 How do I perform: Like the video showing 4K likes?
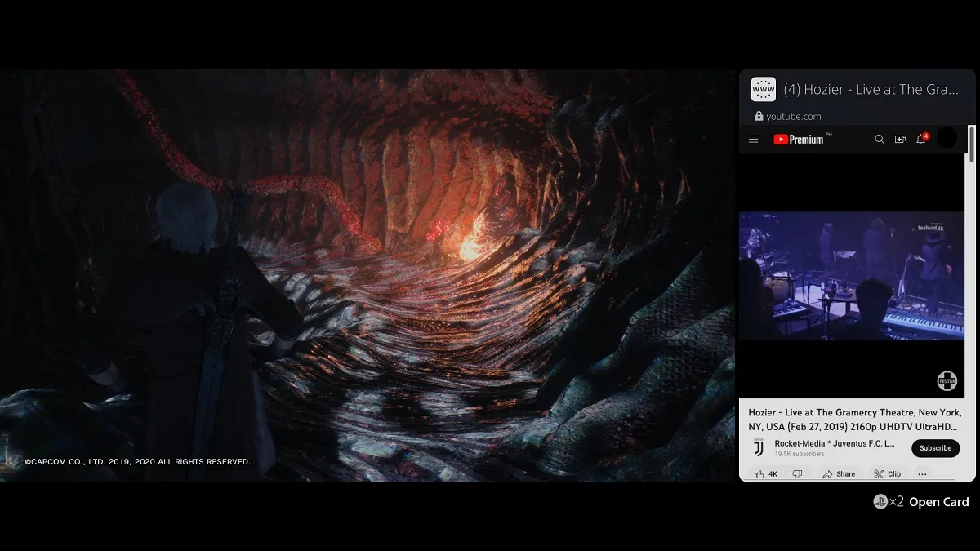click(766, 474)
